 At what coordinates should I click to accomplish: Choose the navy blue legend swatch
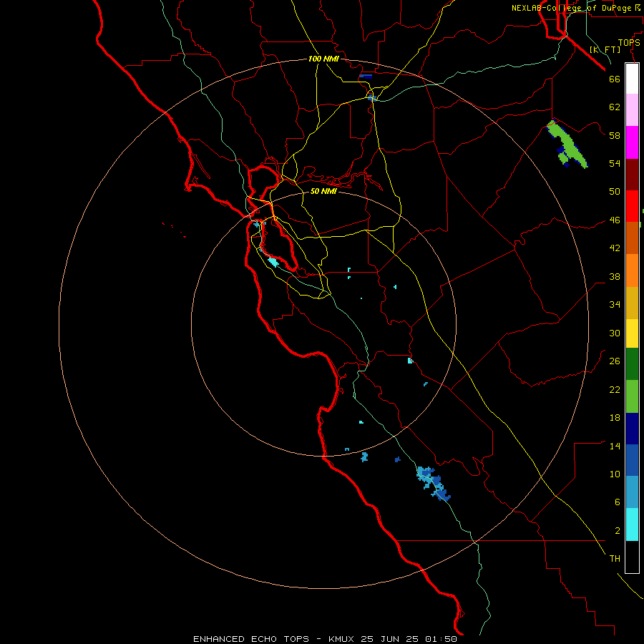(632, 429)
